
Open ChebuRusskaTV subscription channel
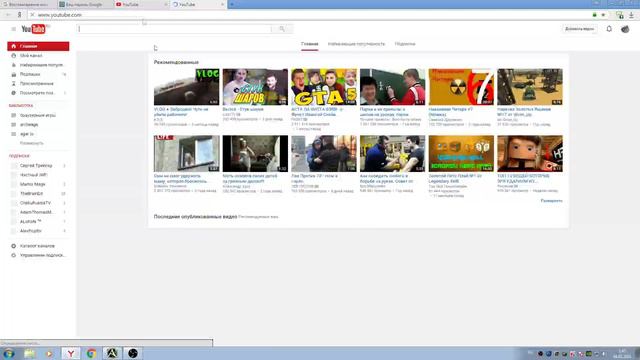[38, 203]
